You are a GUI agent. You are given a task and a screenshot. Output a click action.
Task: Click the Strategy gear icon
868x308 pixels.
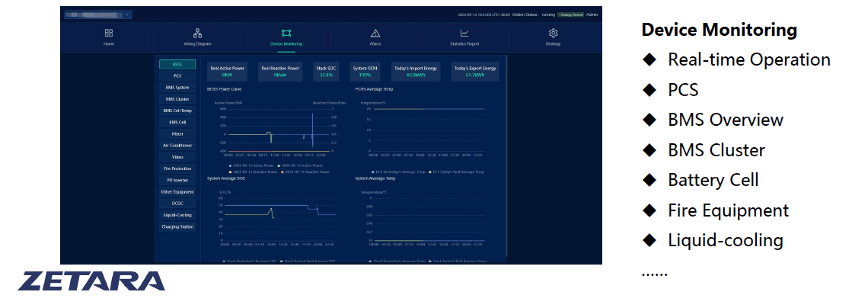click(x=554, y=34)
